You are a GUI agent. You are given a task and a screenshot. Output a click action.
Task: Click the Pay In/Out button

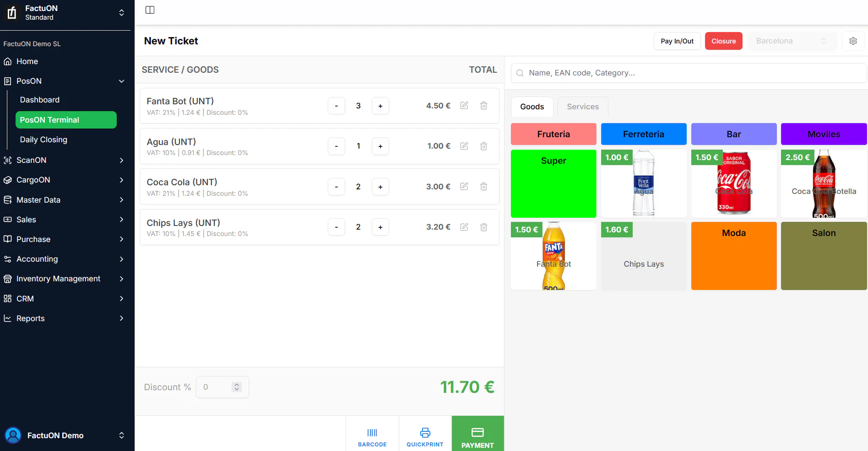tap(677, 41)
